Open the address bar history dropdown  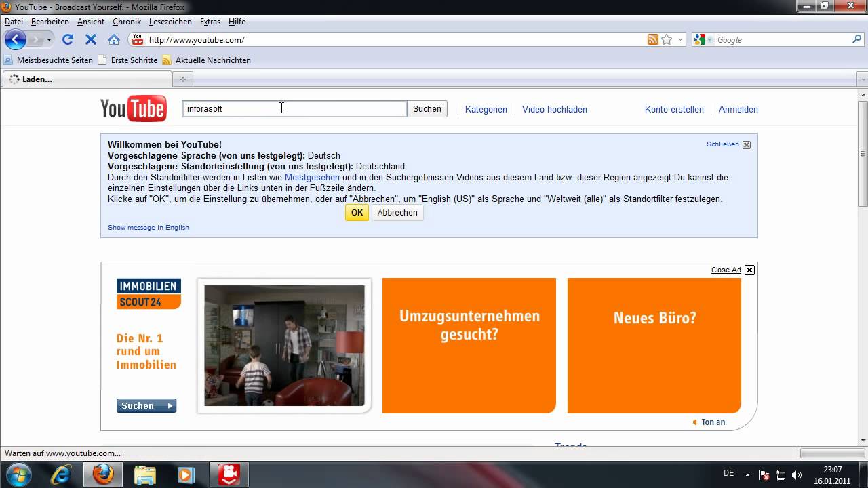tap(681, 40)
